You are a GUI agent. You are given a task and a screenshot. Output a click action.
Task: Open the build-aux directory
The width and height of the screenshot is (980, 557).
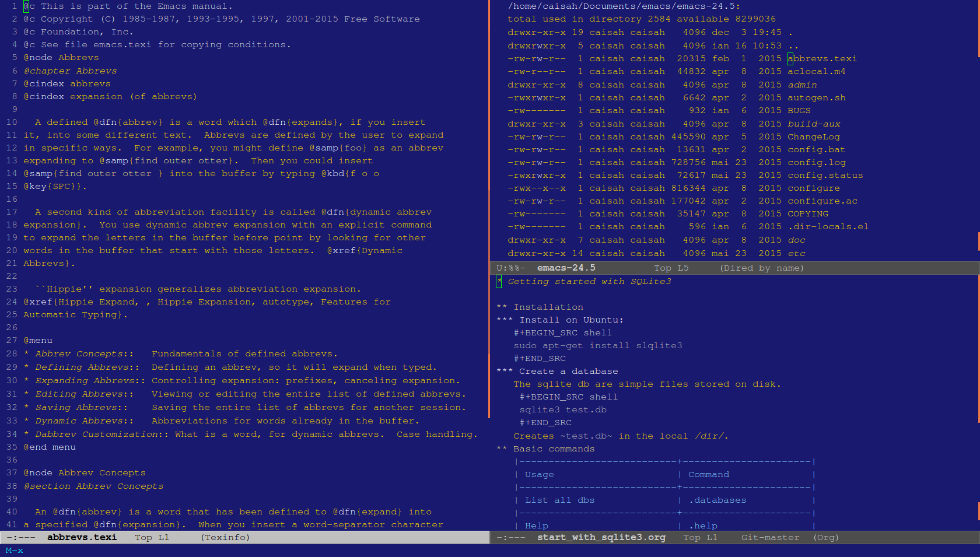(x=814, y=124)
